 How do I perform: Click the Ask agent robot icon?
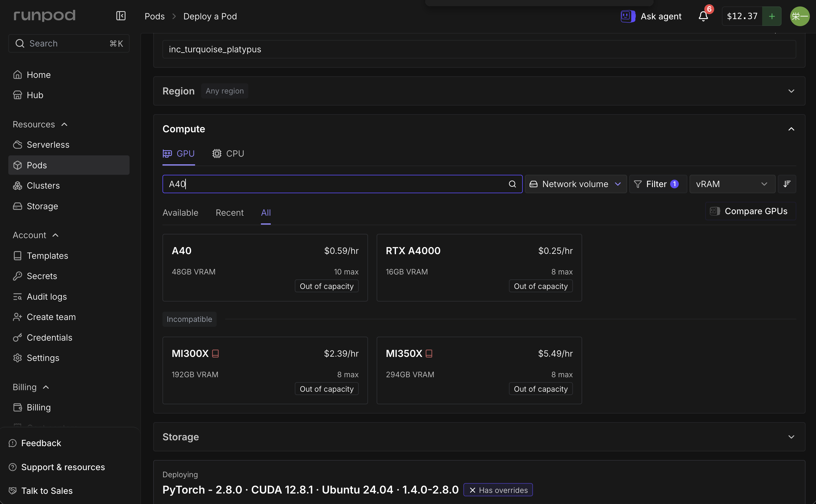pos(627,16)
